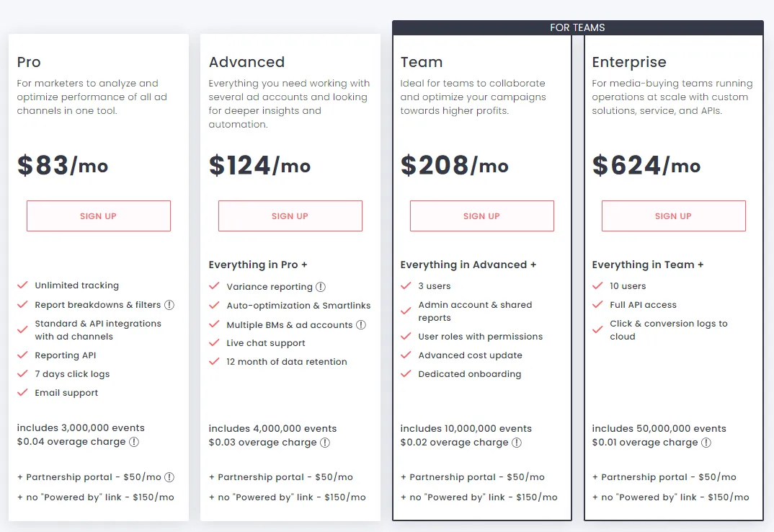Show info for the $0.02 overage charge
774x532 pixels.
pos(517,443)
